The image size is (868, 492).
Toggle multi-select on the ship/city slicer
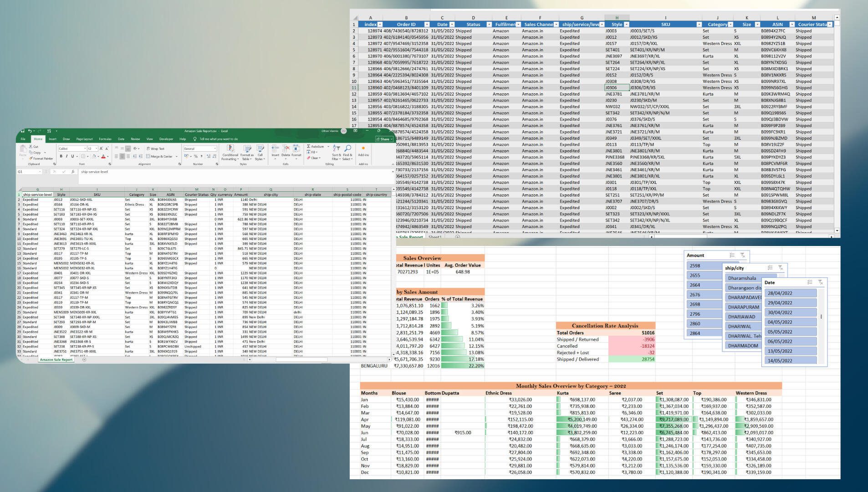pyautogui.click(x=770, y=268)
